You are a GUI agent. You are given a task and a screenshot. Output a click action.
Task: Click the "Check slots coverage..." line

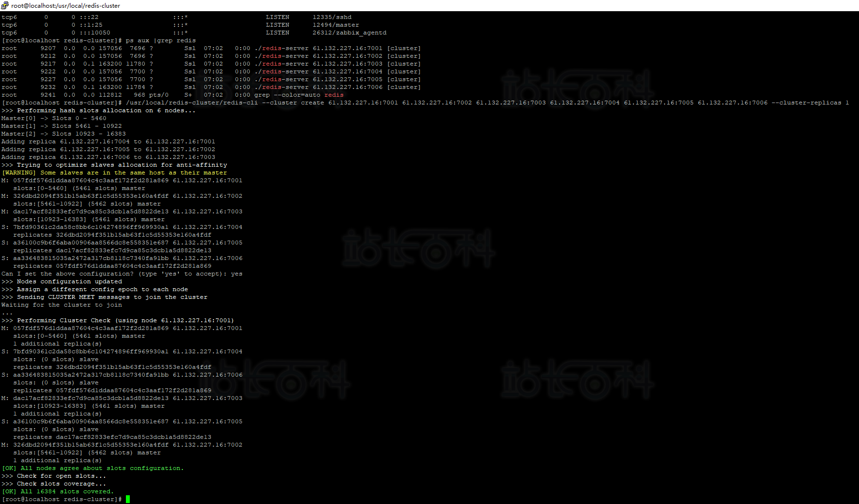coord(54,484)
